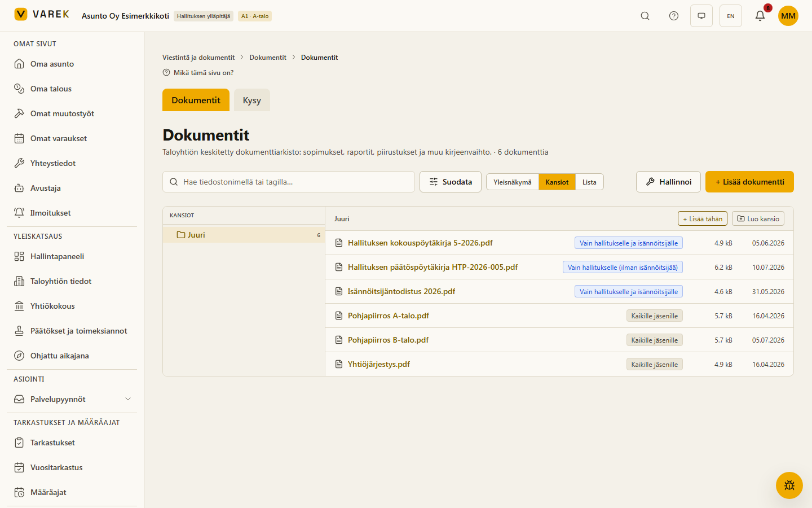
Task: Switch to Yleisnäkymä view
Action: pyautogui.click(x=513, y=182)
